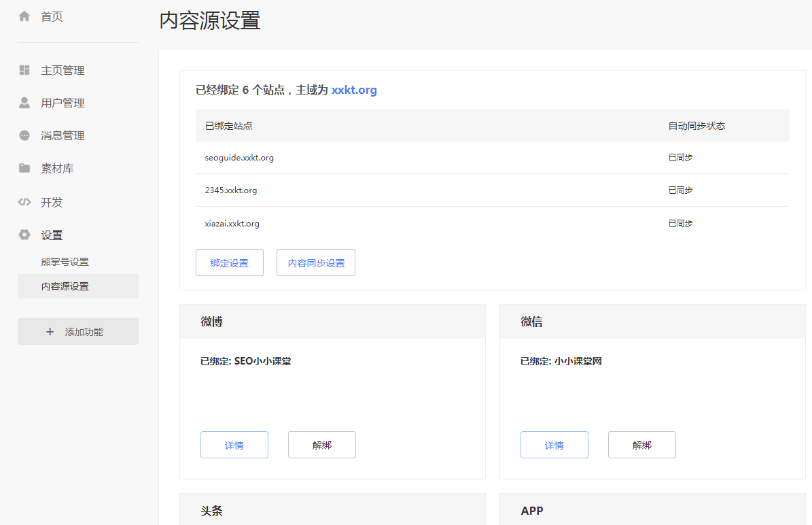Click the 开发 code brackets icon
Viewport: 812px width, 525px height.
pos(24,202)
